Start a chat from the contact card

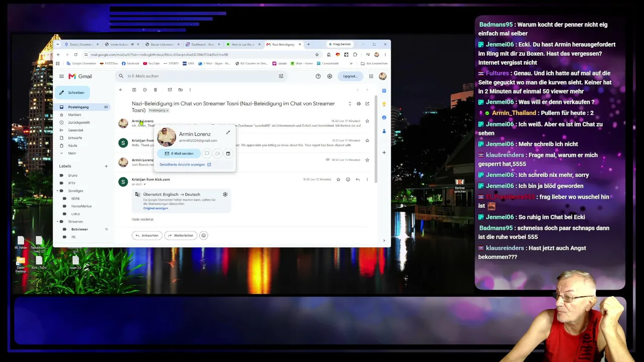207,153
